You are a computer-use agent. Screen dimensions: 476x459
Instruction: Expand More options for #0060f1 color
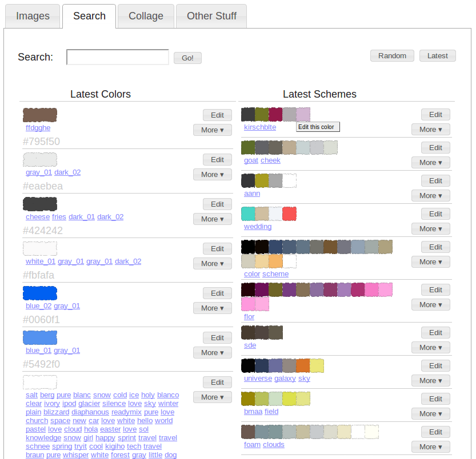(212, 308)
